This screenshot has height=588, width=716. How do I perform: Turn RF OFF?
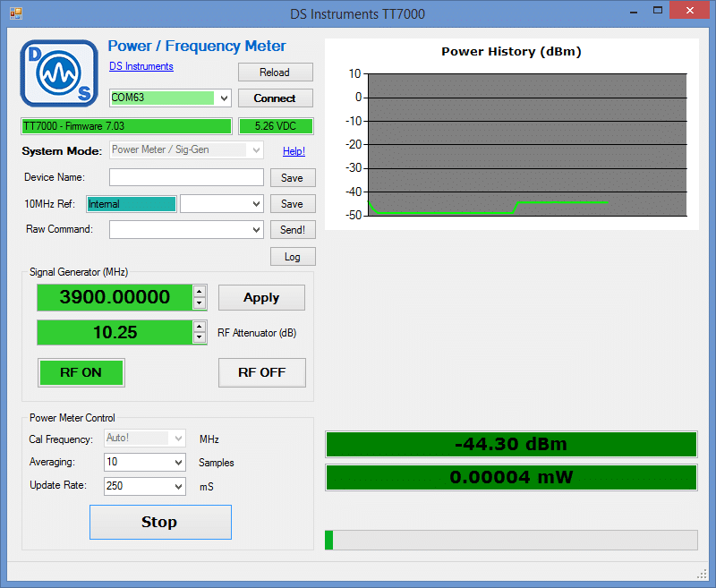[x=261, y=372]
